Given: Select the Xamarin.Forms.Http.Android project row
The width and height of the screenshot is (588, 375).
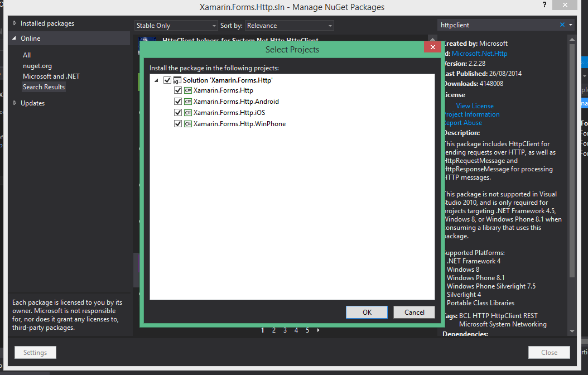Looking at the screenshot, I should (x=236, y=102).
